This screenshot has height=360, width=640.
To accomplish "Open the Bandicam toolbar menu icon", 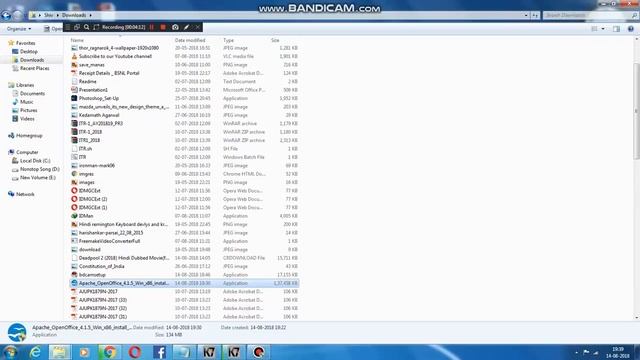I will tap(68, 27).
